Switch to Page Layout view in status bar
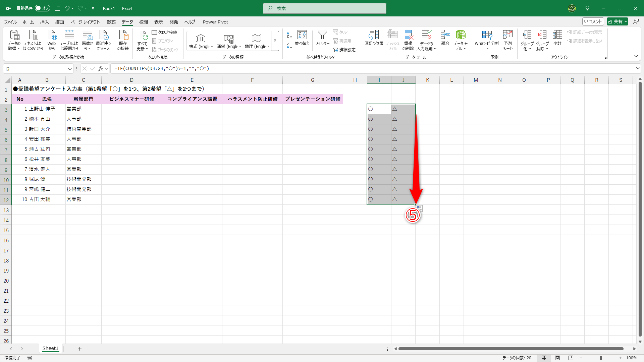Viewport: 644px width, 362px height. (x=557, y=358)
